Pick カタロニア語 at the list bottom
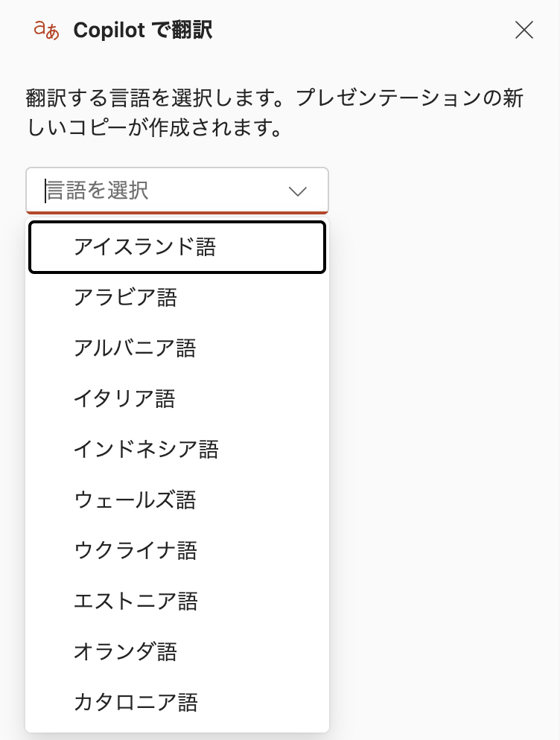560x740 pixels. pos(136,702)
